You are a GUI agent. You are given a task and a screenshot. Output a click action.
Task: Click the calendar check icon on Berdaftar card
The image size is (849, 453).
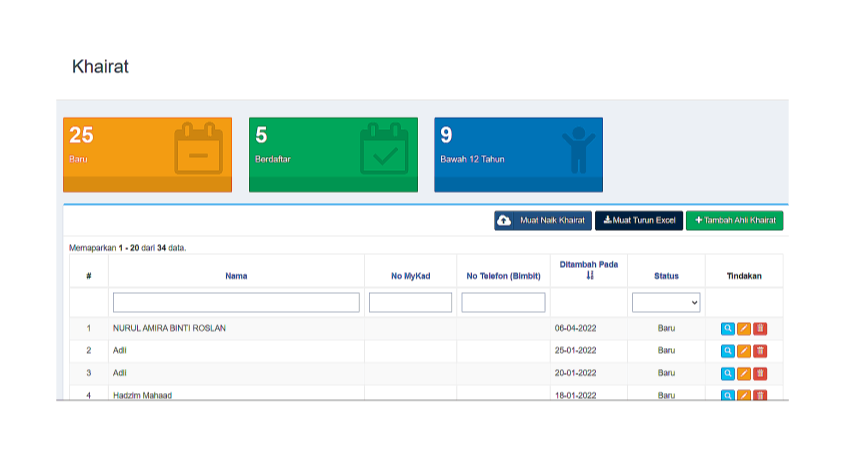point(384,148)
